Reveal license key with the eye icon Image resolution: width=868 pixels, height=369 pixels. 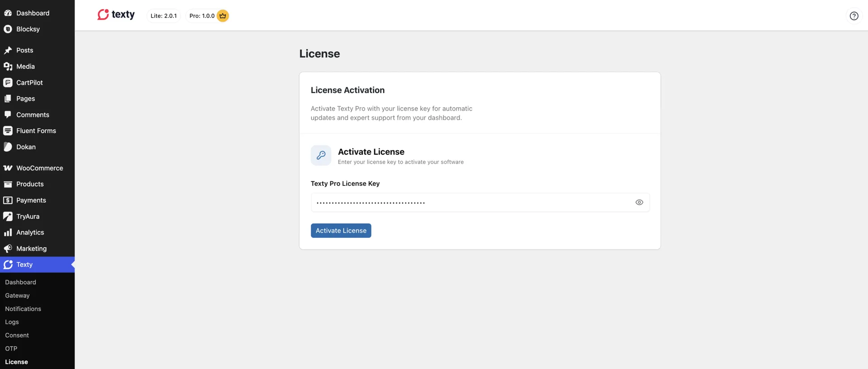pos(639,203)
